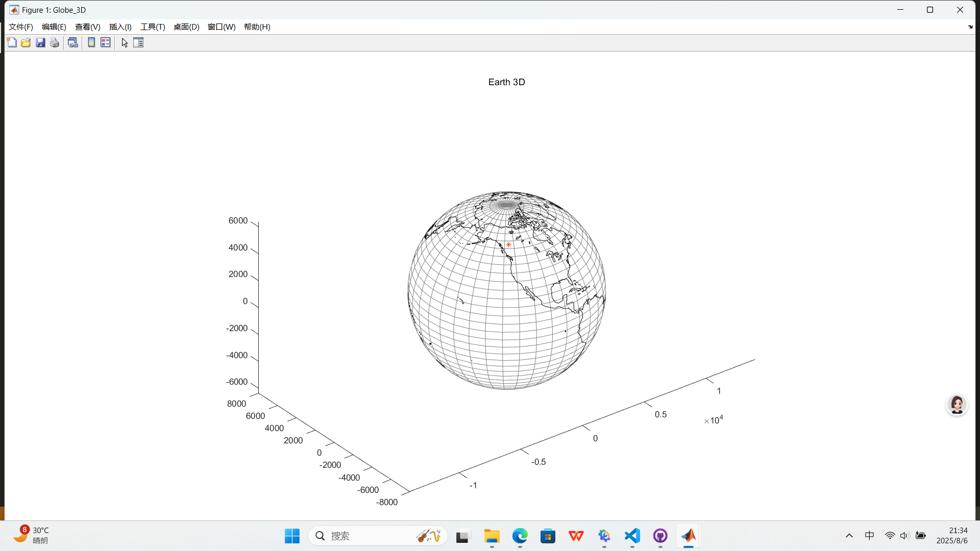Click the MATLAB icon in taskbar
980x551 pixels.
coord(688,536)
